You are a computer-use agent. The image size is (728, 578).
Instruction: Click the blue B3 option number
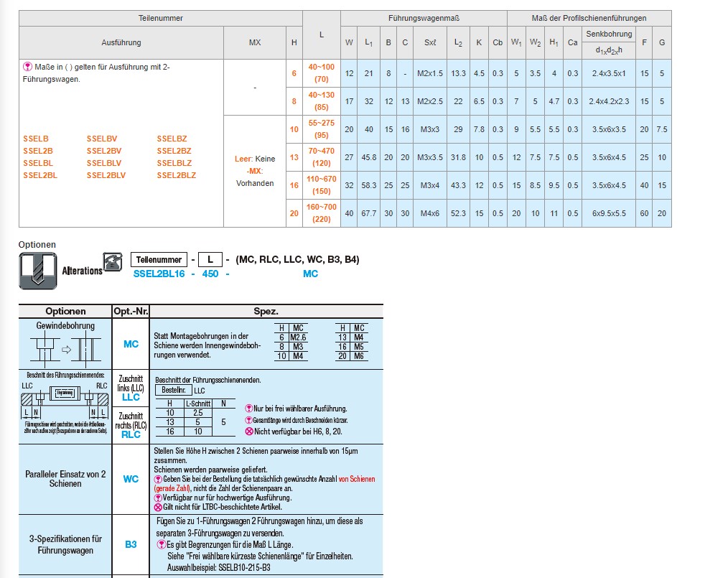[x=131, y=544]
